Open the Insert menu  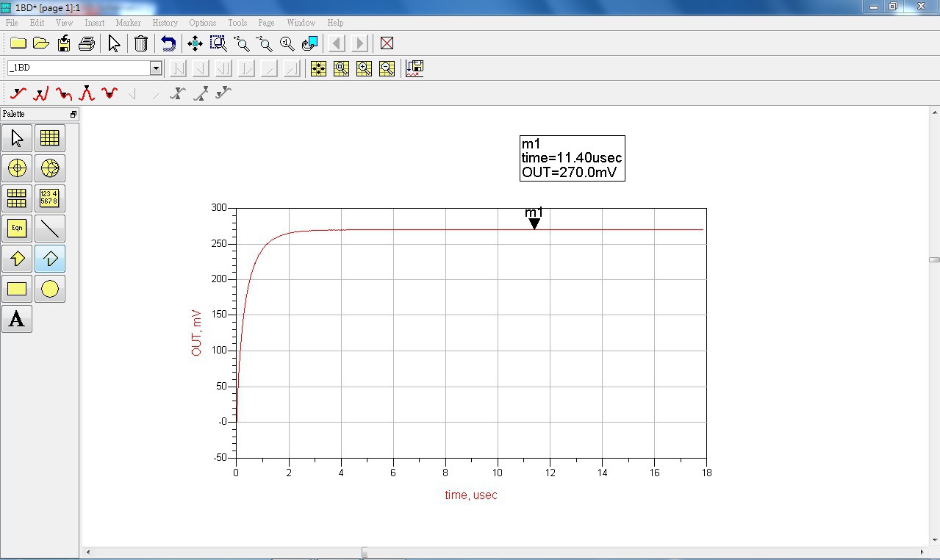click(94, 23)
